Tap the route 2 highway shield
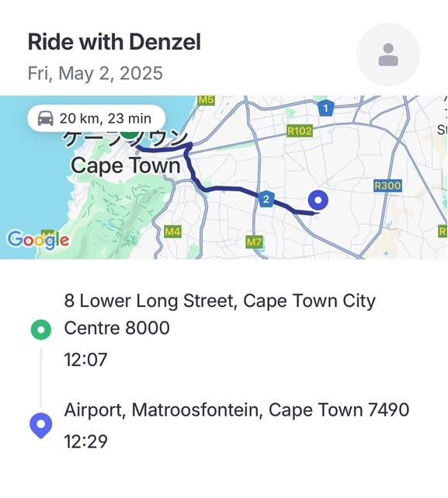 coord(266,199)
